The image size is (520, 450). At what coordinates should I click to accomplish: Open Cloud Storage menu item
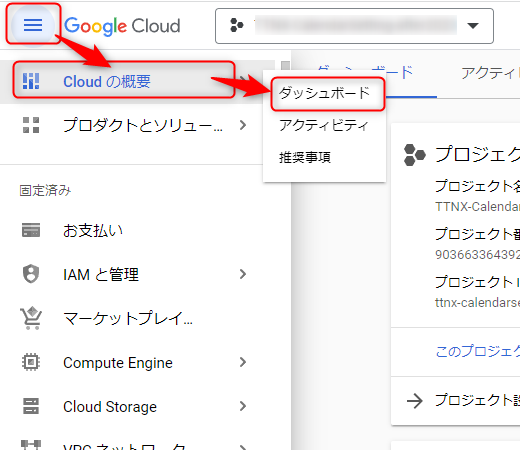[137, 406]
